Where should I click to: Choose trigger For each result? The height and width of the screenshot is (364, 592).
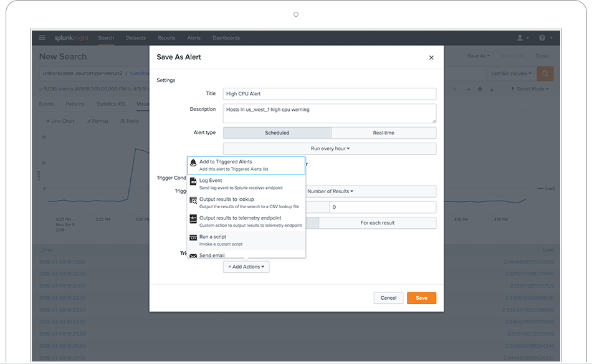click(x=378, y=223)
